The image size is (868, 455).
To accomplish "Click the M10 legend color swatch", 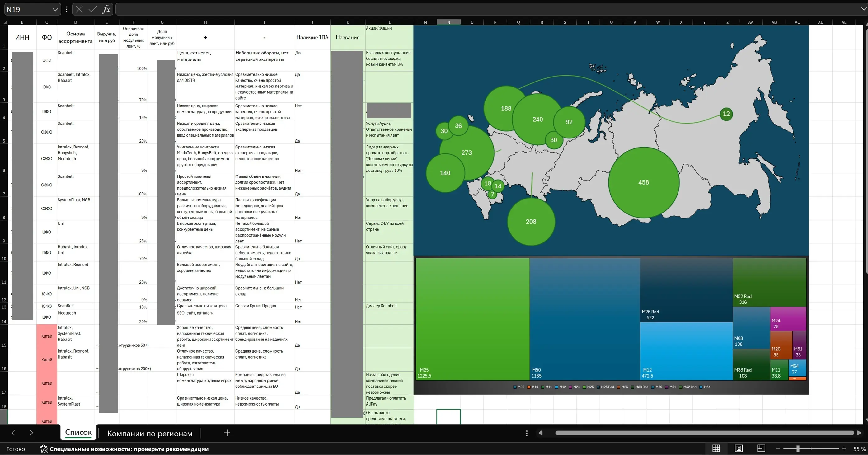I will (529, 387).
